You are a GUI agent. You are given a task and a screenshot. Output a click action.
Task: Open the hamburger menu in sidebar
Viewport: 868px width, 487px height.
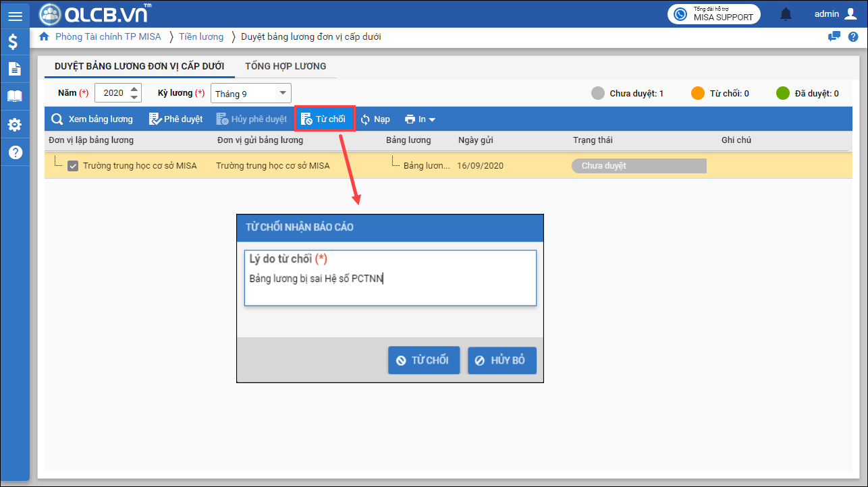point(15,16)
